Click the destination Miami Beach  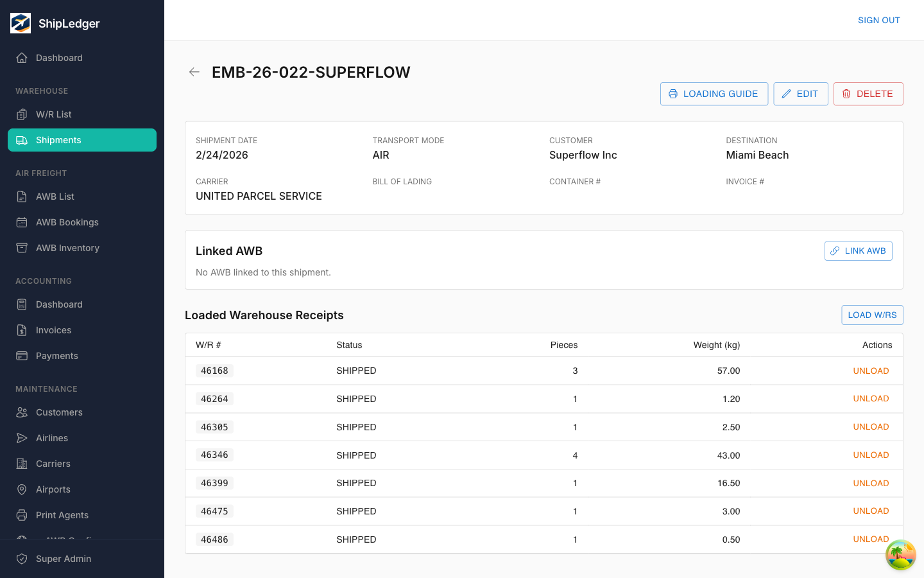(757, 155)
